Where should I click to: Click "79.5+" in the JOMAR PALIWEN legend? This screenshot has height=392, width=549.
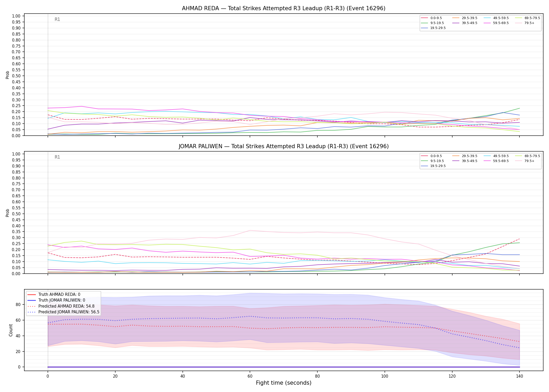pos(529,161)
